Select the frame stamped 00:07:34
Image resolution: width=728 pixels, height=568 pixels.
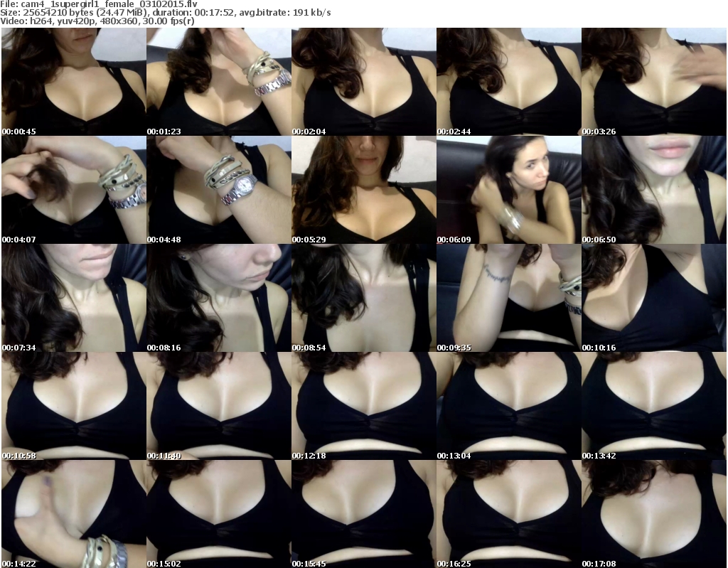pos(74,298)
